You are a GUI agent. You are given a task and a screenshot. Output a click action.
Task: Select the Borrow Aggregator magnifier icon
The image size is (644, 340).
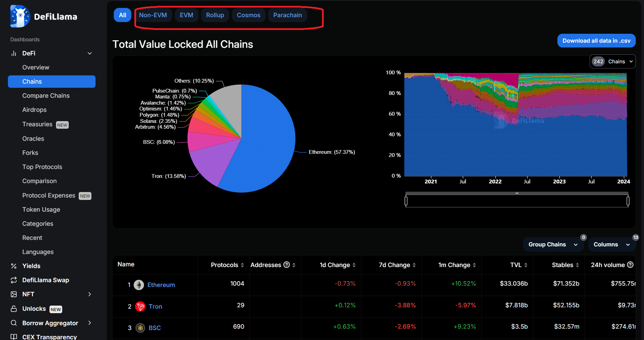[14, 323]
